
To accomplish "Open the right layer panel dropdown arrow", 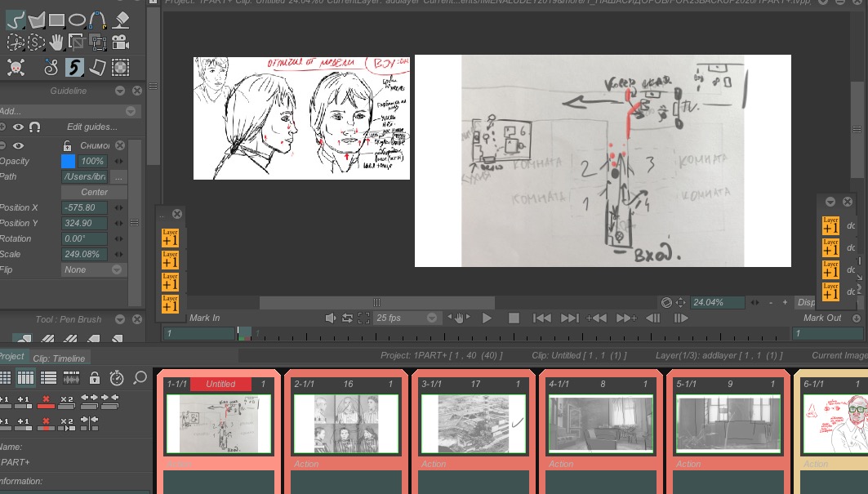I will (x=830, y=202).
